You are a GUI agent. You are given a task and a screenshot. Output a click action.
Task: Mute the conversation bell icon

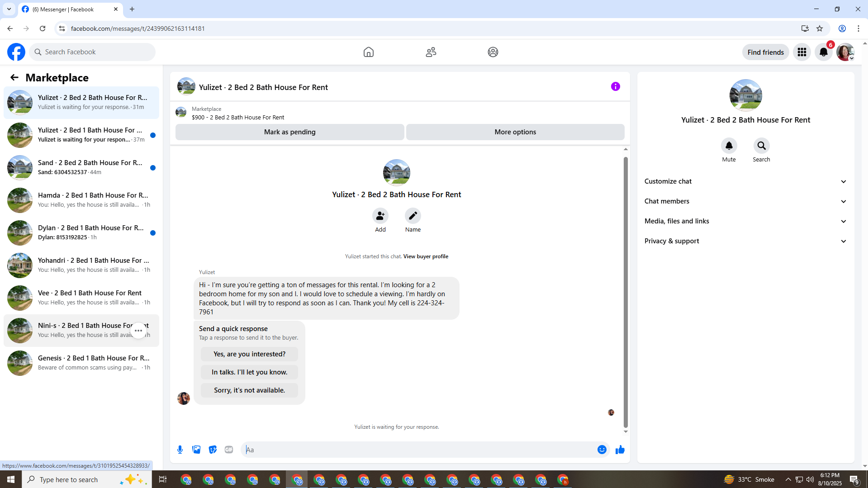click(x=729, y=146)
